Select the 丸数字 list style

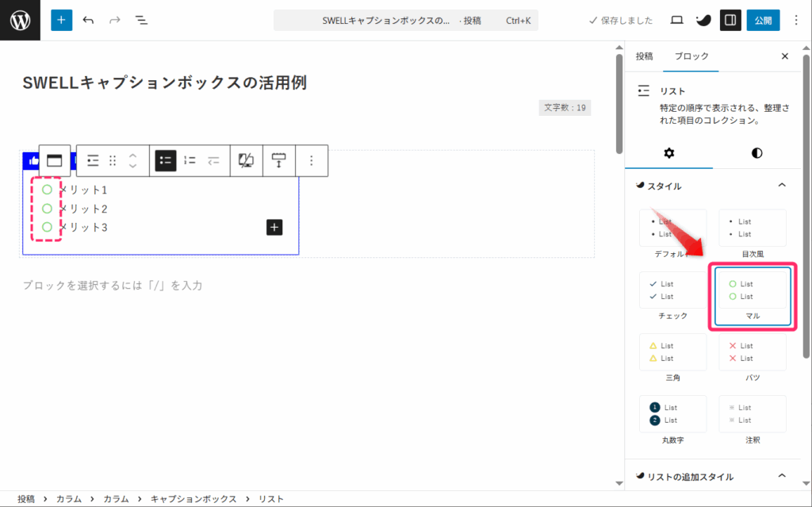click(x=672, y=420)
